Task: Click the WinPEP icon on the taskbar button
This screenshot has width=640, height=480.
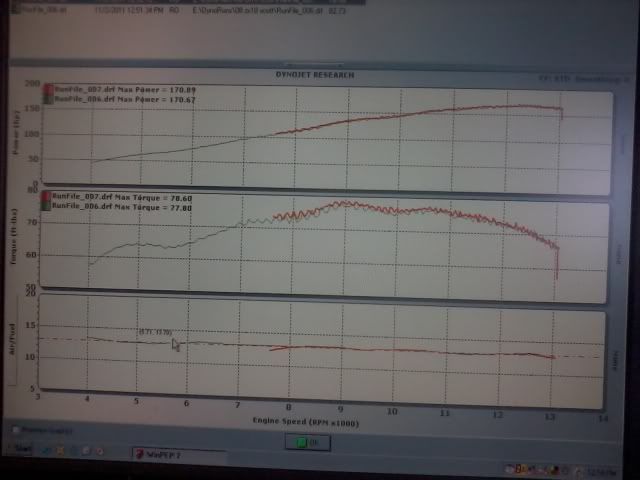Action: [139, 453]
